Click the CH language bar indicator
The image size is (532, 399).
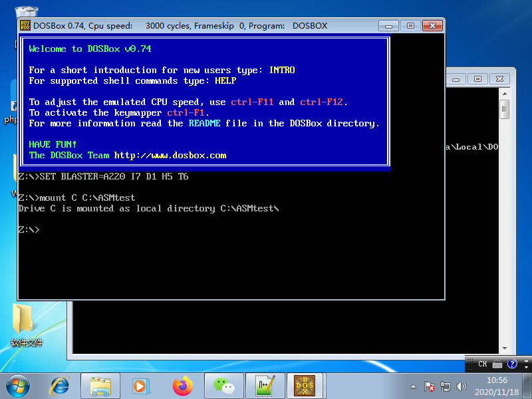pos(483,364)
